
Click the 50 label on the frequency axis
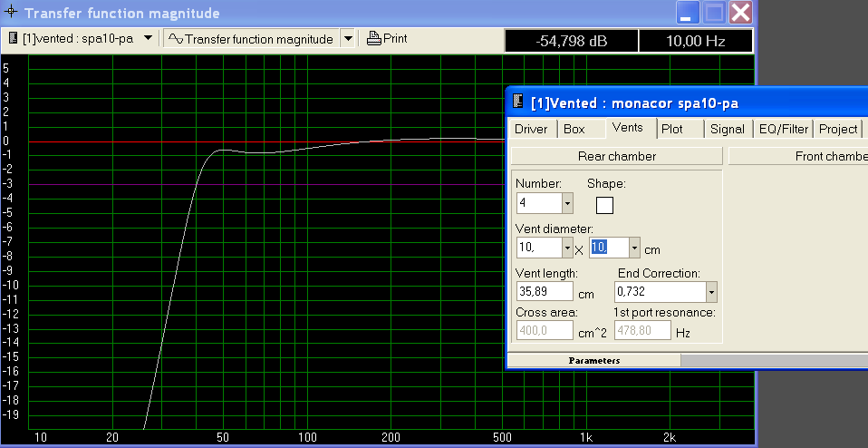click(223, 437)
